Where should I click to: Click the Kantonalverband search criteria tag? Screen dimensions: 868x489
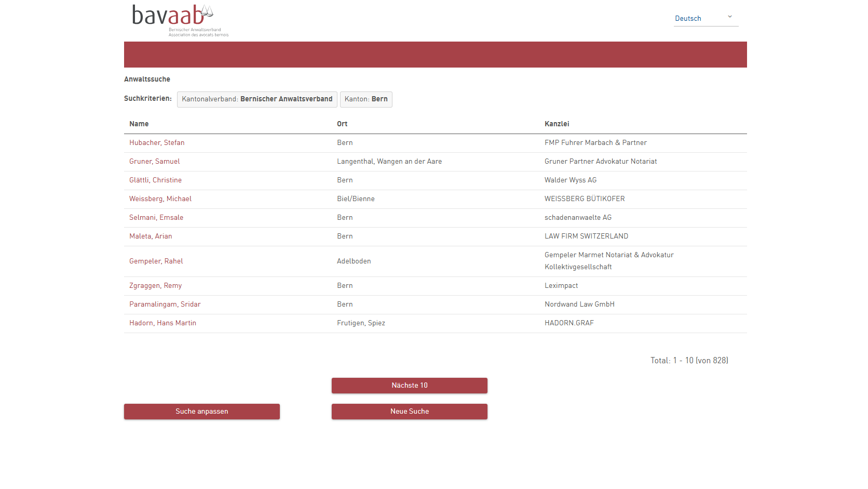pos(257,99)
